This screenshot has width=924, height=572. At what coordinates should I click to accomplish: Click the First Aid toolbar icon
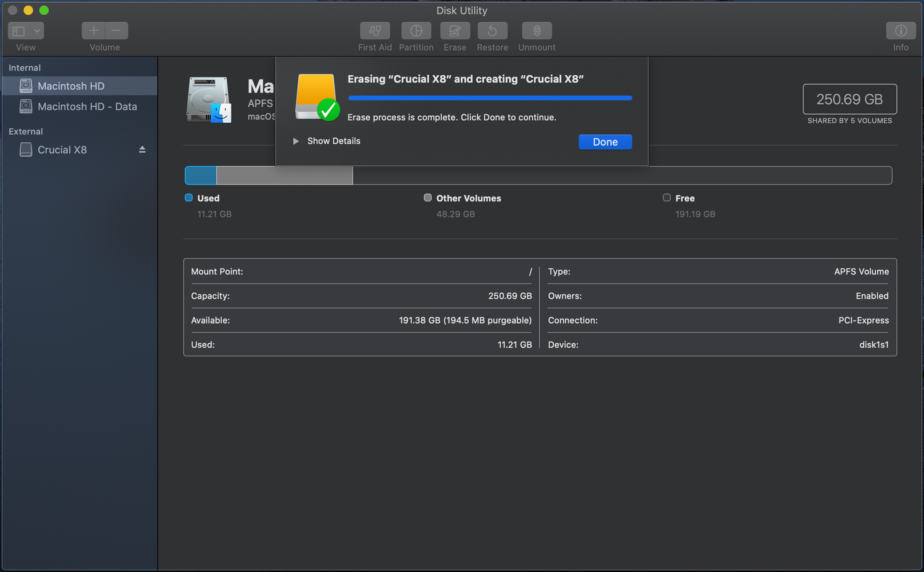click(x=375, y=31)
